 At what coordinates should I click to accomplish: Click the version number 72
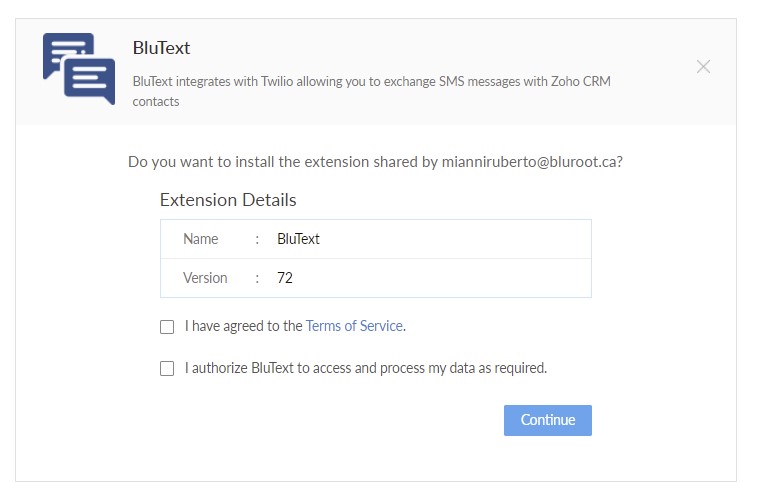tap(285, 278)
